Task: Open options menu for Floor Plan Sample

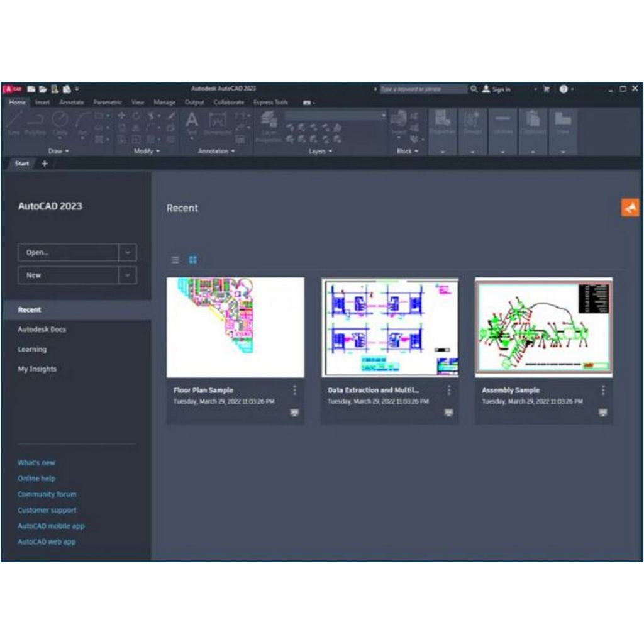Action: 294,390
